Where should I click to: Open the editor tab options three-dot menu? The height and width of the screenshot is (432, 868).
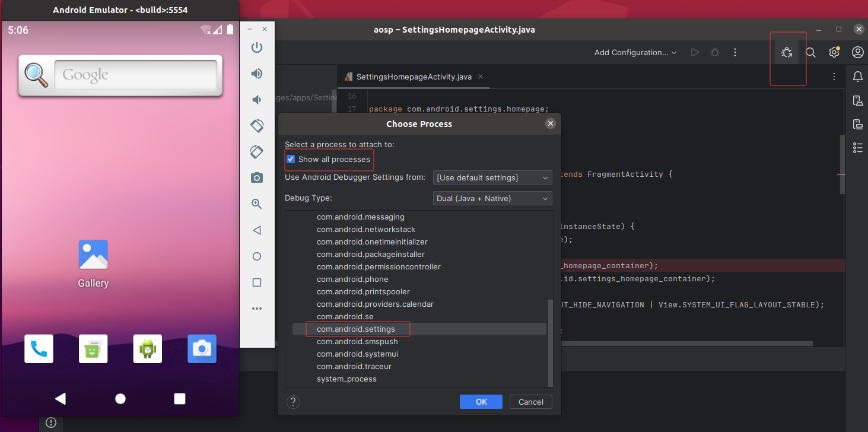click(x=834, y=77)
